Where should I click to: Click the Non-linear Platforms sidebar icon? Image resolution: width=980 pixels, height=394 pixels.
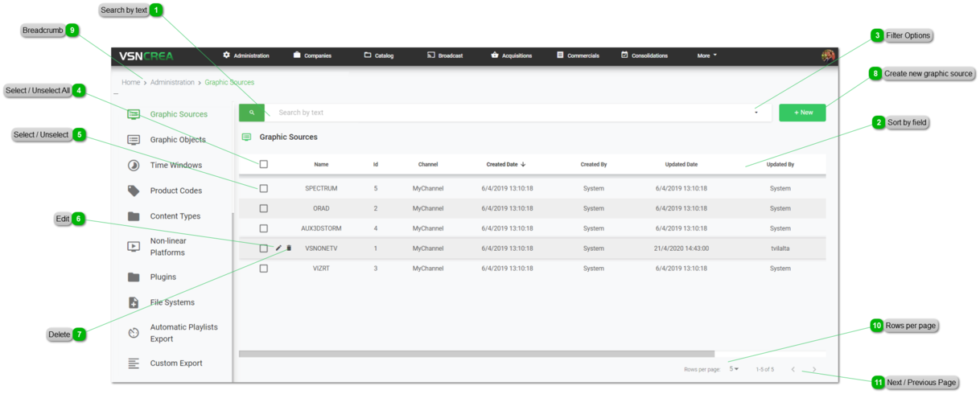point(134,246)
